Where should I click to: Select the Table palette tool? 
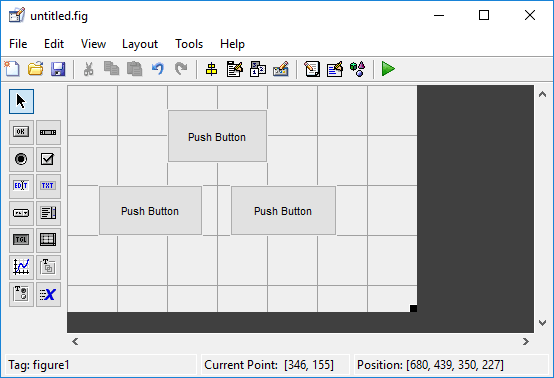(x=48, y=240)
